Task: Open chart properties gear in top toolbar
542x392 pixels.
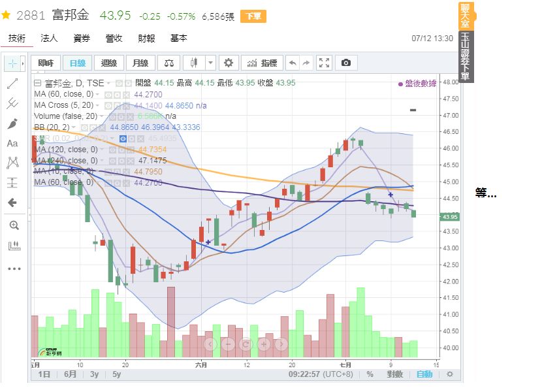Action: [x=229, y=63]
